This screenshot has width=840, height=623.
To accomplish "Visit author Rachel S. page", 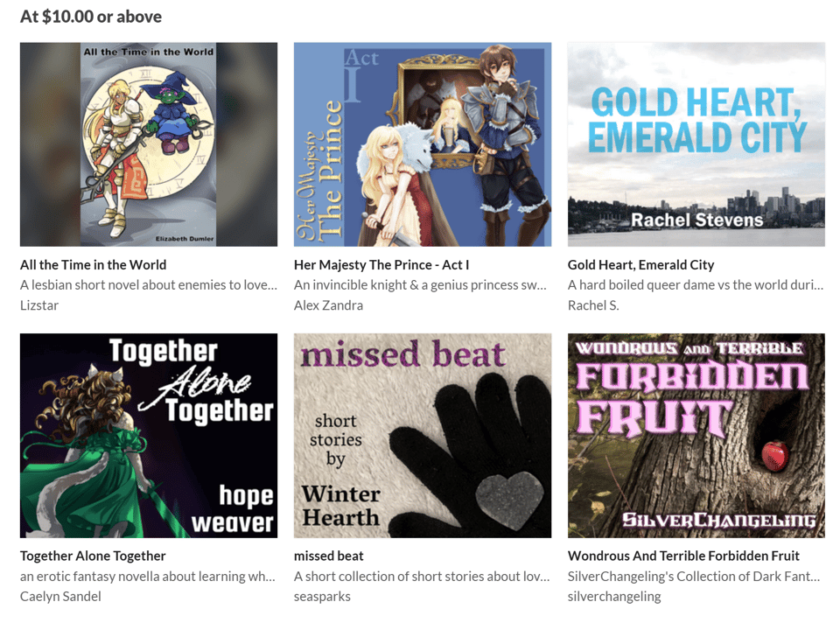I will coord(593,305).
